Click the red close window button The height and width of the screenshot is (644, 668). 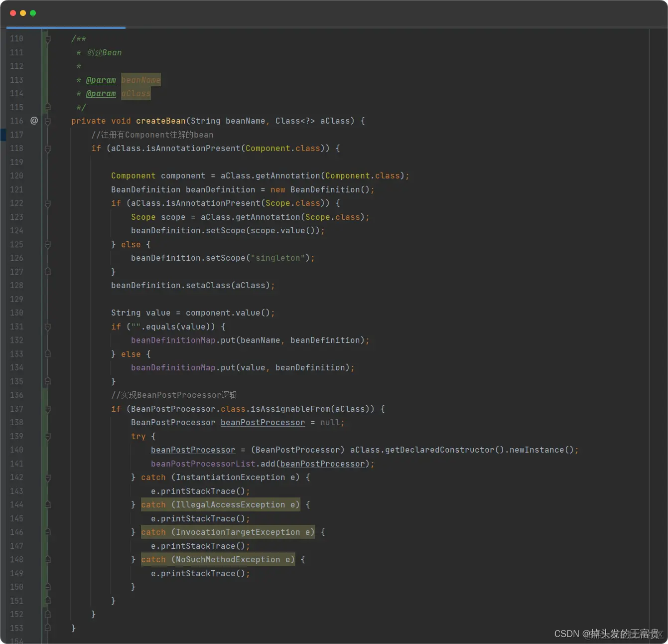click(13, 13)
